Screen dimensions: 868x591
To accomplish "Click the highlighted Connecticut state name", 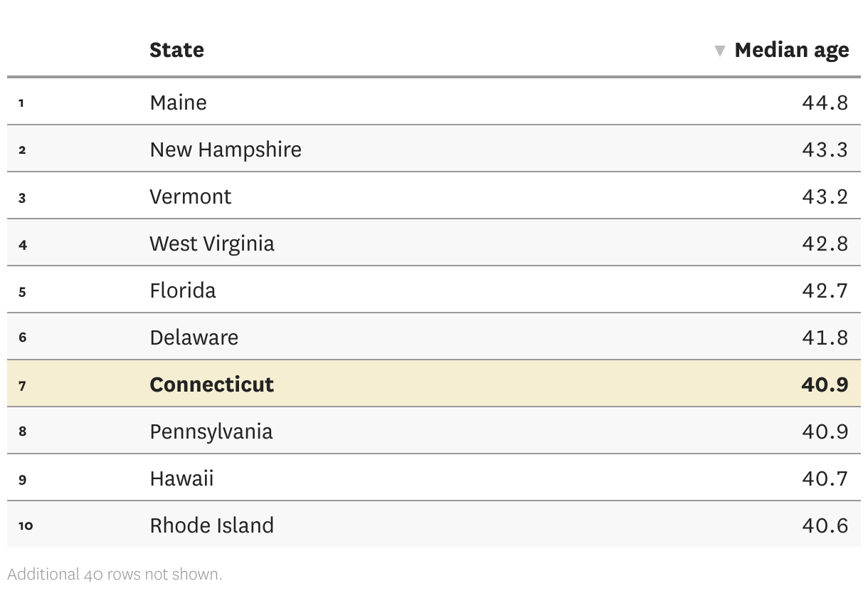I will [x=211, y=385].
